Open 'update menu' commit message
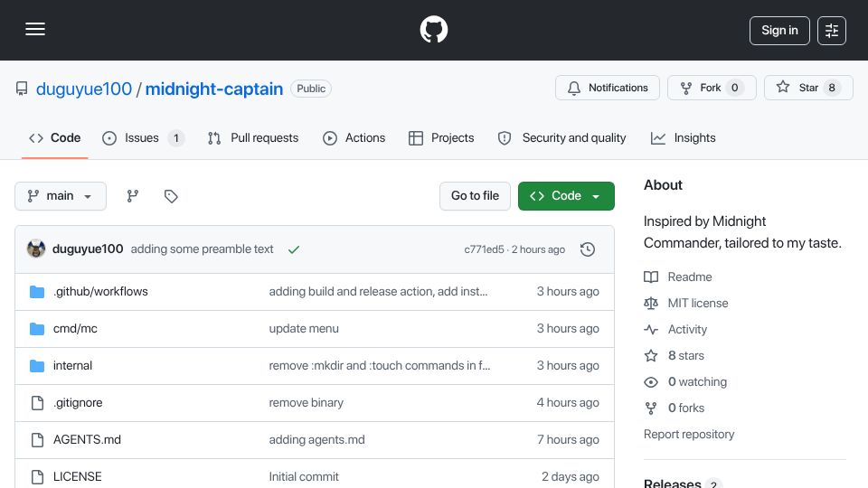868x488 pixels. pos(304,329)
